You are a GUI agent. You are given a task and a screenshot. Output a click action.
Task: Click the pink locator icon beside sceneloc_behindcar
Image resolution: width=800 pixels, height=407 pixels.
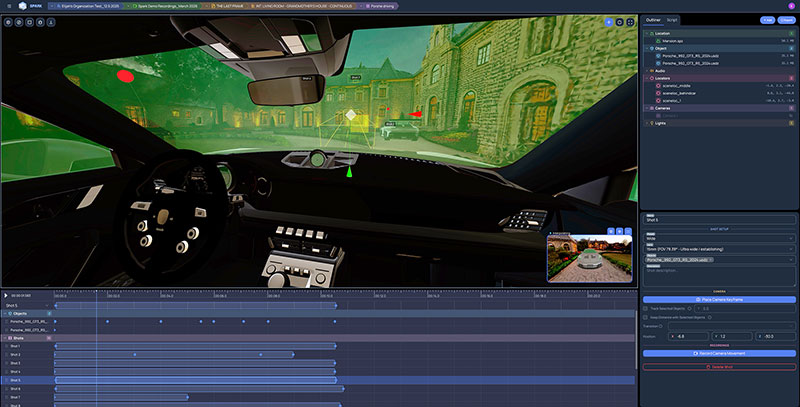click(x=658, y=93)
